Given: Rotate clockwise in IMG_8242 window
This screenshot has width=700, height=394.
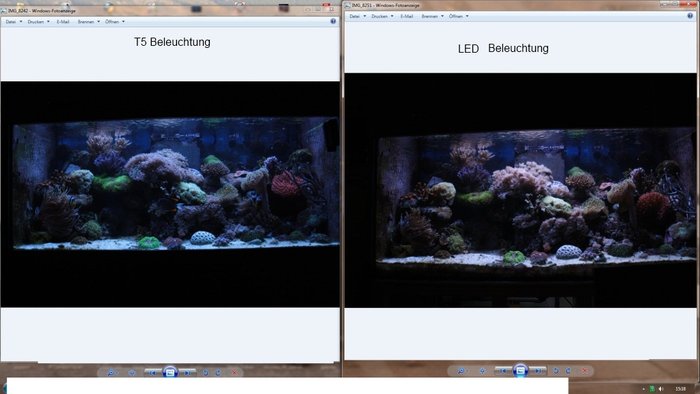Looking at the screenshot, I should (218, 372).
